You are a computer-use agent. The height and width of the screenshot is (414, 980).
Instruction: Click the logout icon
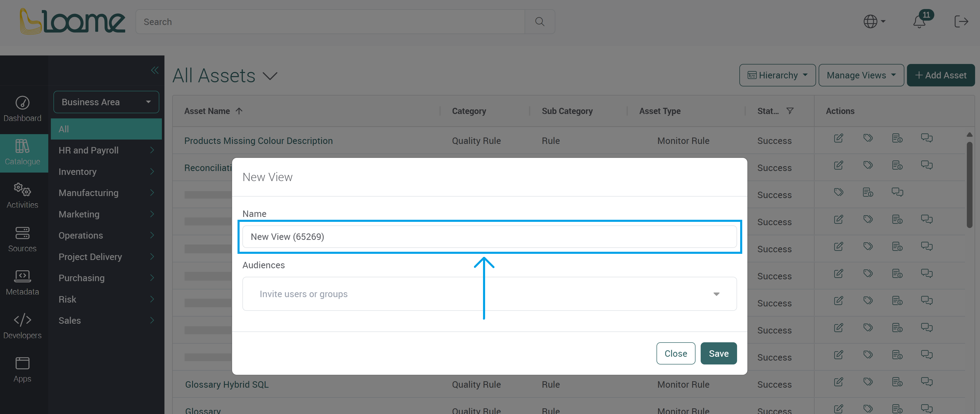961,22
